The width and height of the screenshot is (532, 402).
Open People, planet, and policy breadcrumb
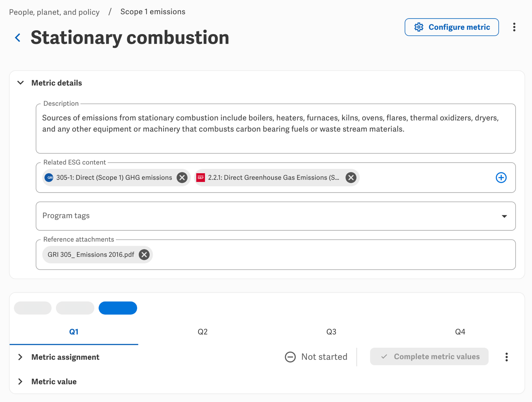coord(54,12)
